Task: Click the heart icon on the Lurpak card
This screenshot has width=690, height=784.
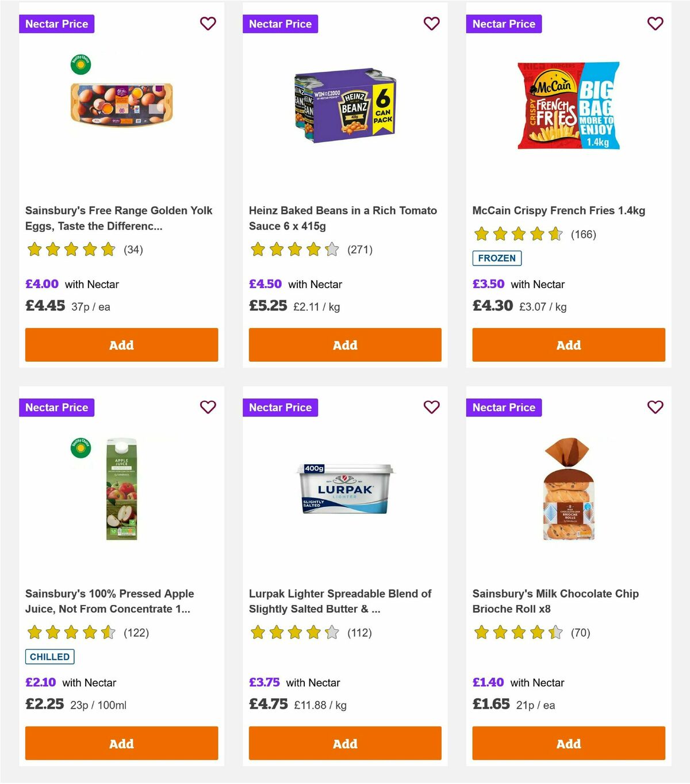Action: pos(431,407)
